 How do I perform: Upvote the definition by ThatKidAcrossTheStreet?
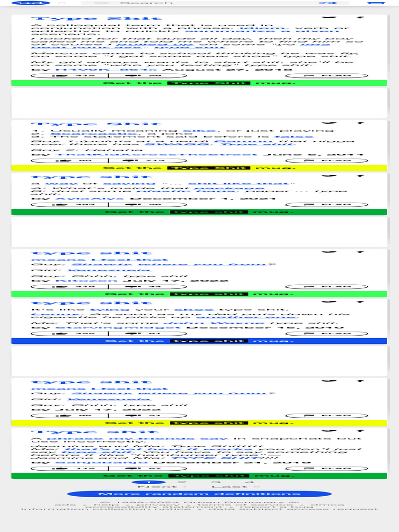click(x=70, y=161)
